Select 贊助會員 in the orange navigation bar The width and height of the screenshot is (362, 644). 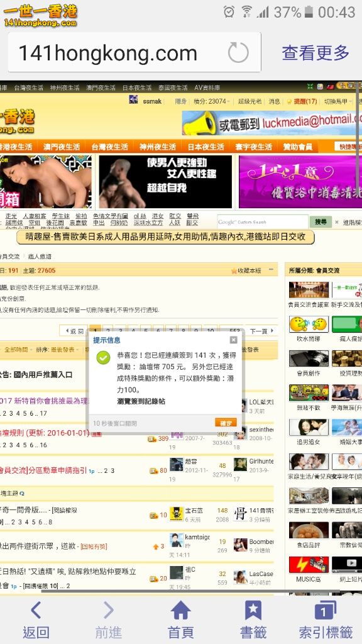297,147
